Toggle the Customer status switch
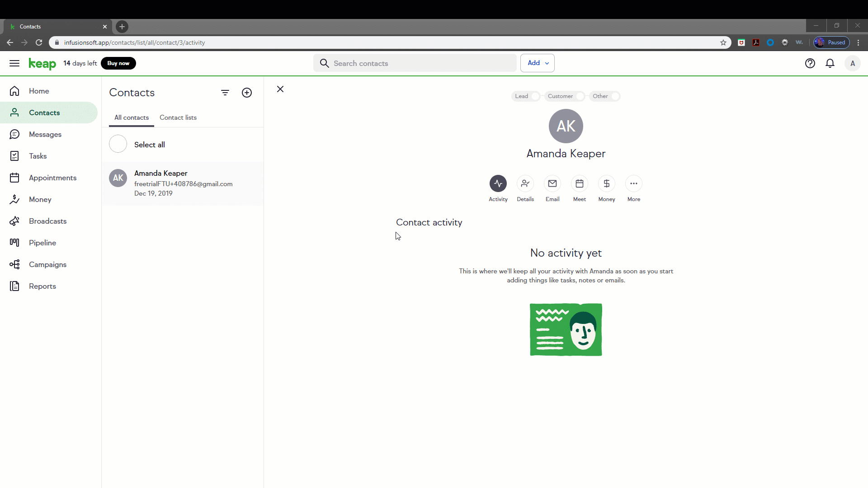The height and width of the screenshot is (488, 868). pyautogui.click(x=580, y=96)
